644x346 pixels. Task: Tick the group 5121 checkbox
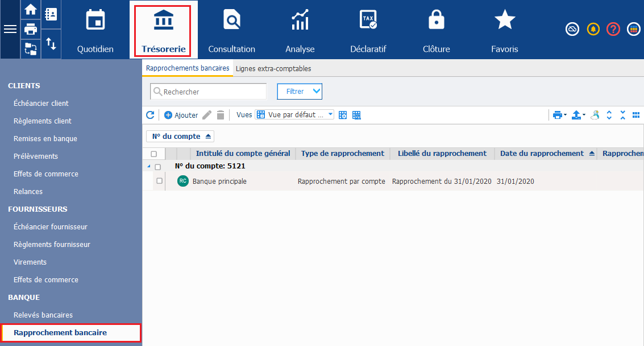(x=157, y=167)
